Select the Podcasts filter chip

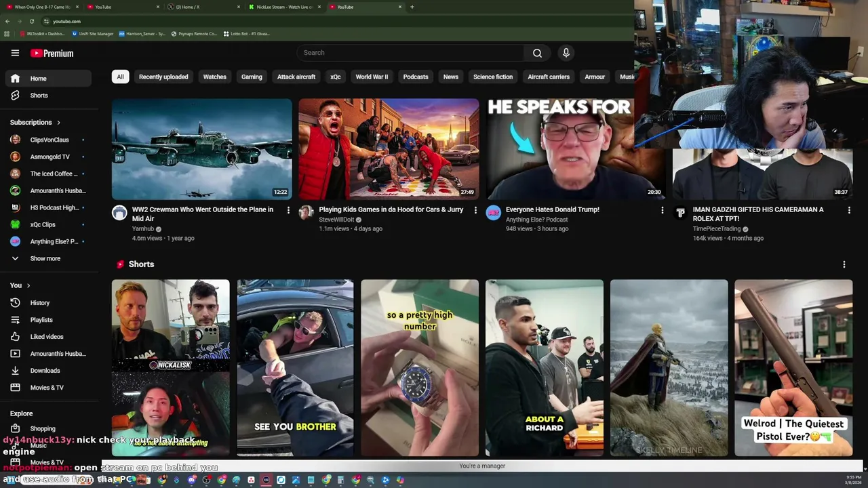pos(416,77)
